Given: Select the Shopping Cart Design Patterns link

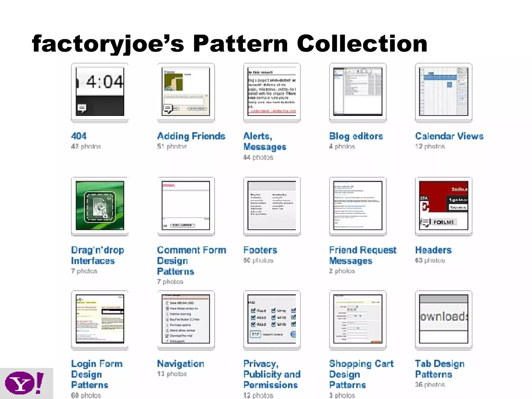Looking at the screenshot, I should tap(361, 374).
